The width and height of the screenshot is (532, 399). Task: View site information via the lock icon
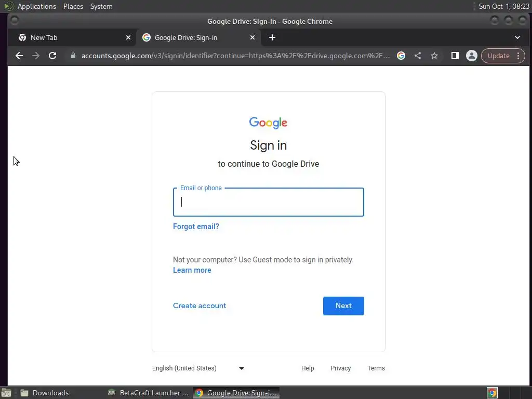73,56
